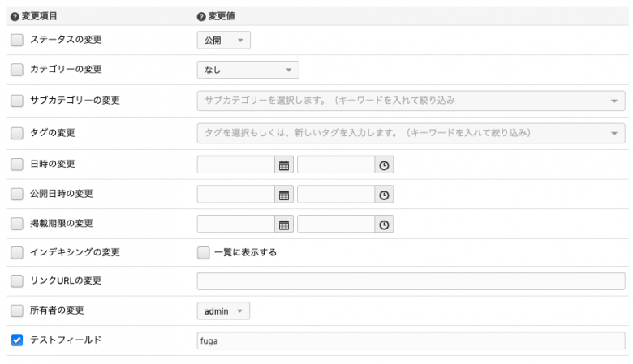Click the 公開日時 date input field
Screen dimensions: 633x364
point(236,195)
